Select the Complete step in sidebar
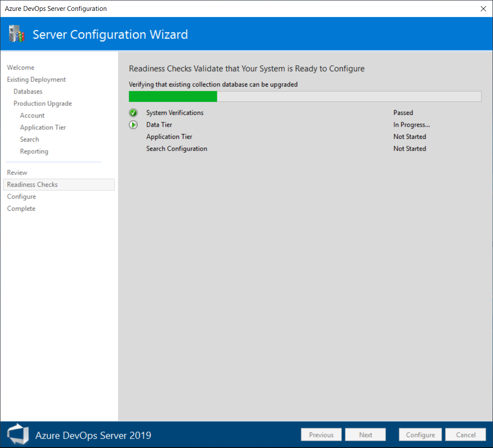 click(21, 209)
